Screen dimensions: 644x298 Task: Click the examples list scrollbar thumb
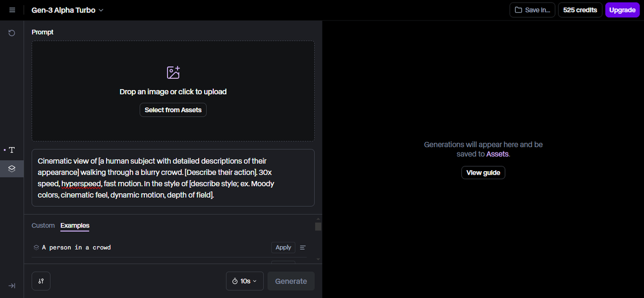[x=318, y=227]
